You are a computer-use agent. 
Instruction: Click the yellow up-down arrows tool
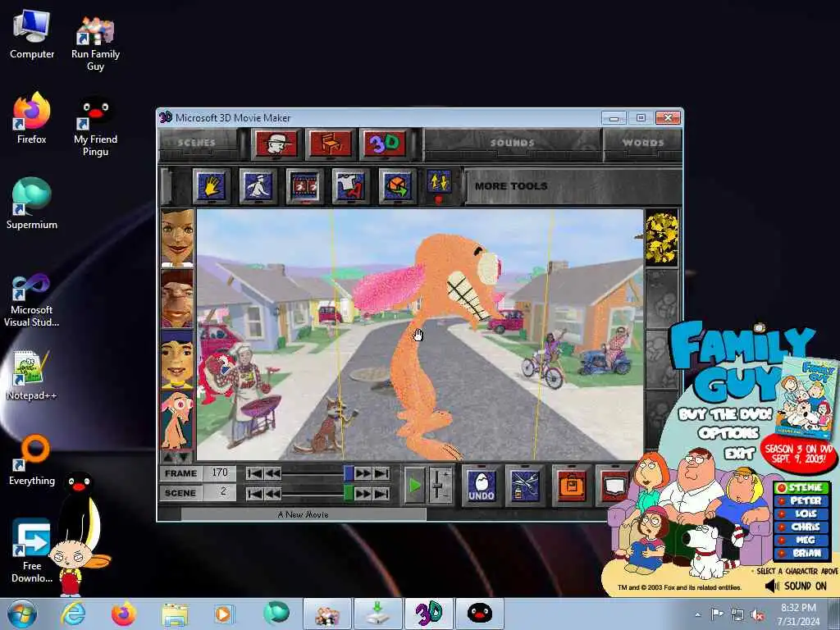439,181
